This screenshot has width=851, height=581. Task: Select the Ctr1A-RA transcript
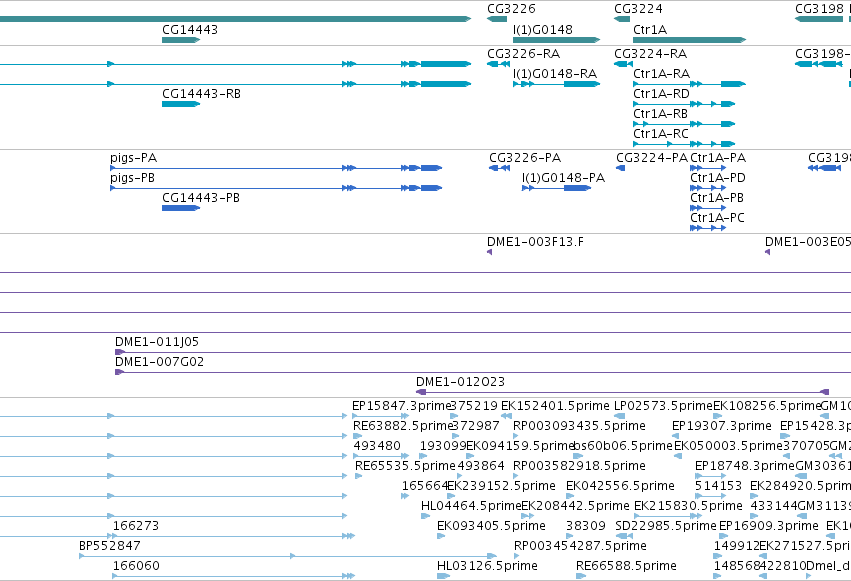pos(689,84)
